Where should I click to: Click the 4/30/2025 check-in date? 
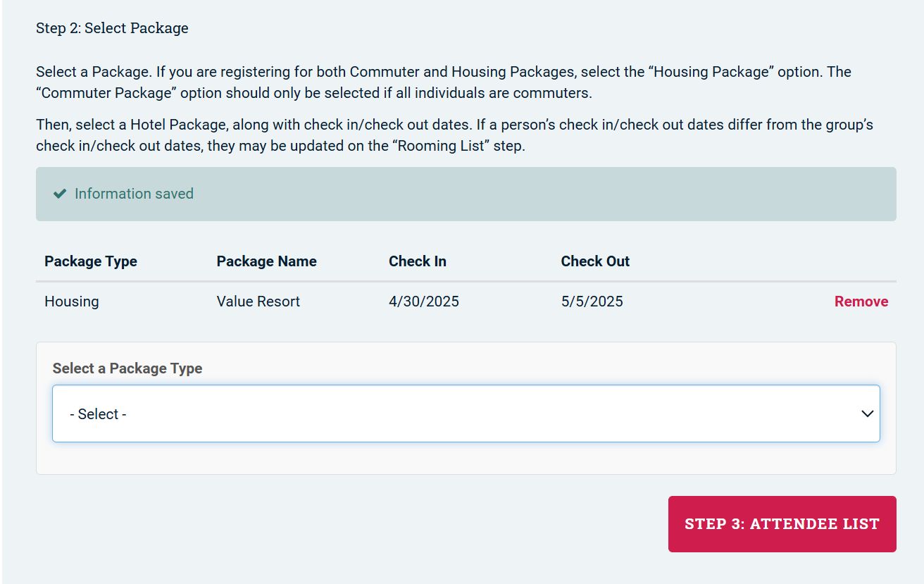tap(423, 302)
